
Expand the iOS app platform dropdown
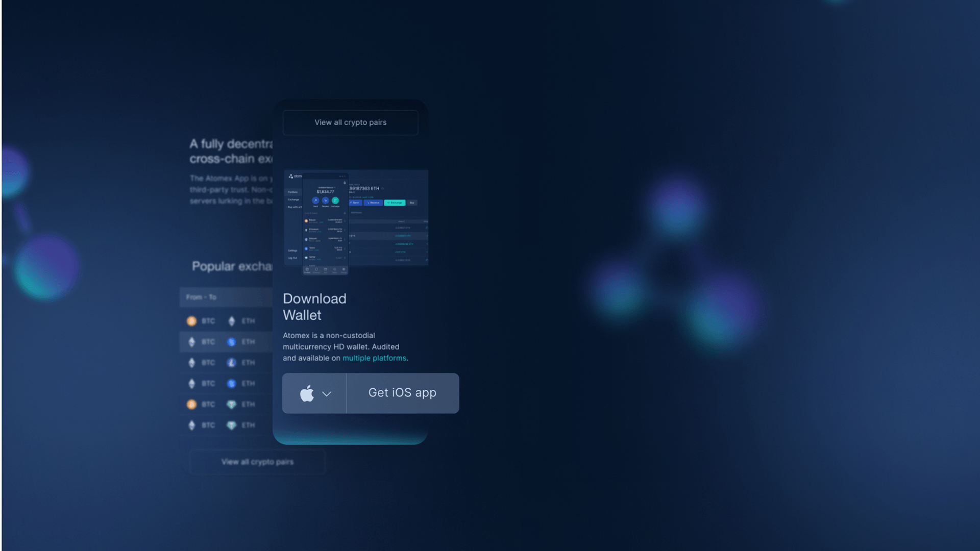(314, 393)
